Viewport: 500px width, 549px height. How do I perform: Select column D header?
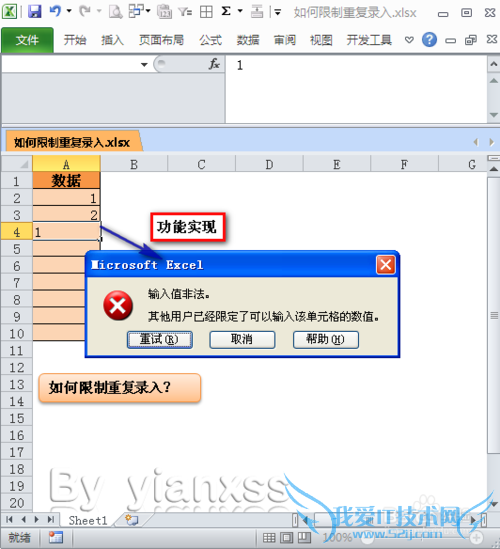269,164
